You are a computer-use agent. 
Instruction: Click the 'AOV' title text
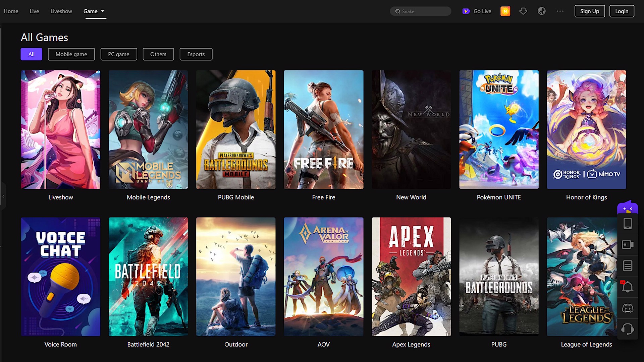coord(323,345)
